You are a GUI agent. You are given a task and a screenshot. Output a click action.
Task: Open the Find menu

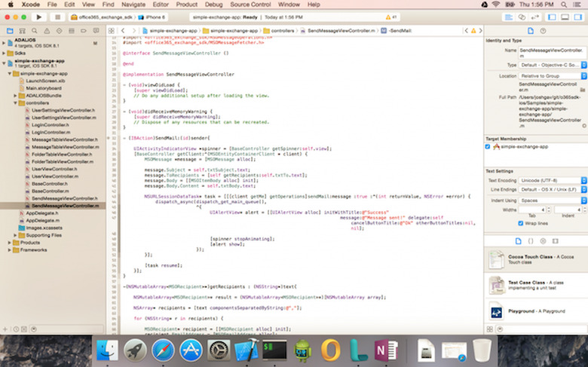point(108,5)
